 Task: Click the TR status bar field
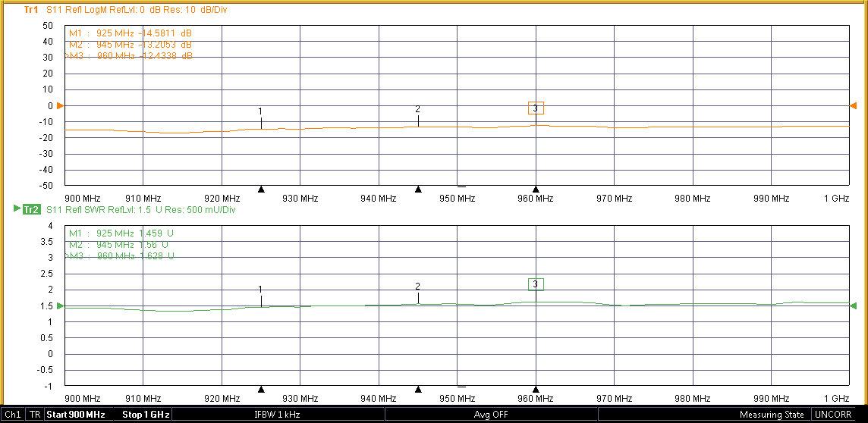(35, 415)
